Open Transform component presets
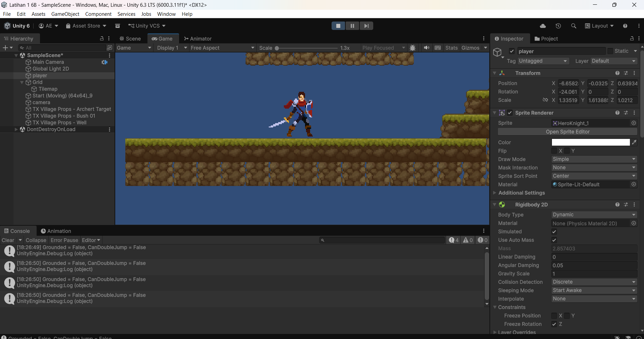 (x=626, y=73)
